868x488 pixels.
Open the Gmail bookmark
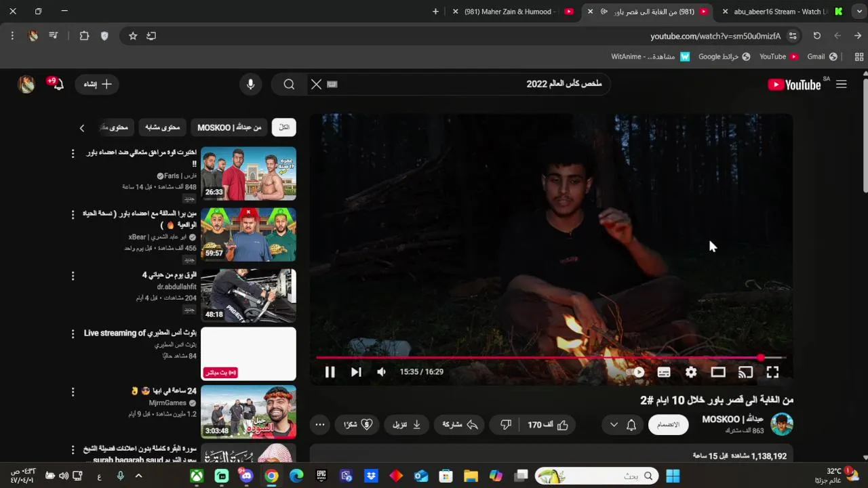[822, 57]
